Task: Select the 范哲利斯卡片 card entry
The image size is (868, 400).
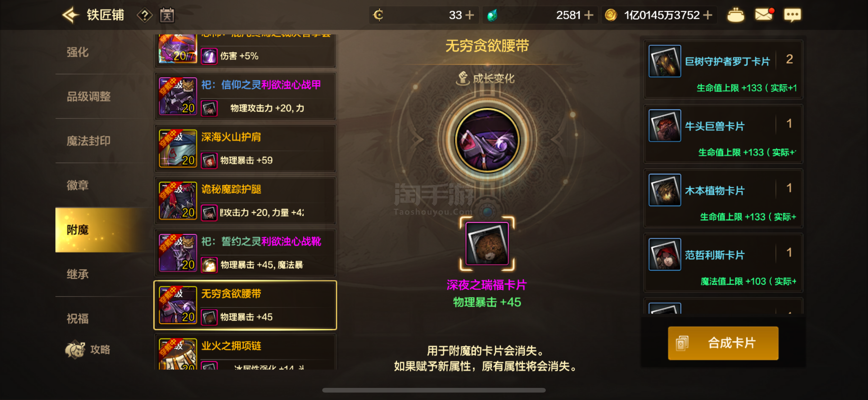Action: [723, 263]
